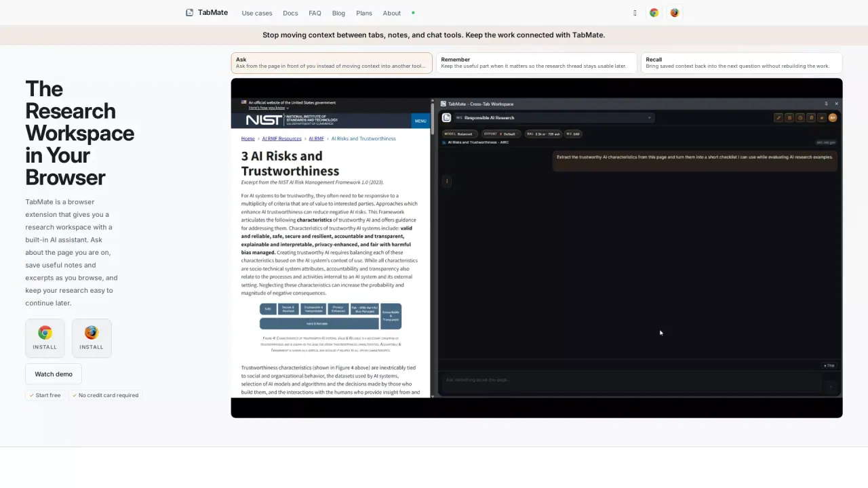Viewport: 868px width, 488px height.
Task: Install the extension for Chrome
Action: pos(45,338)
